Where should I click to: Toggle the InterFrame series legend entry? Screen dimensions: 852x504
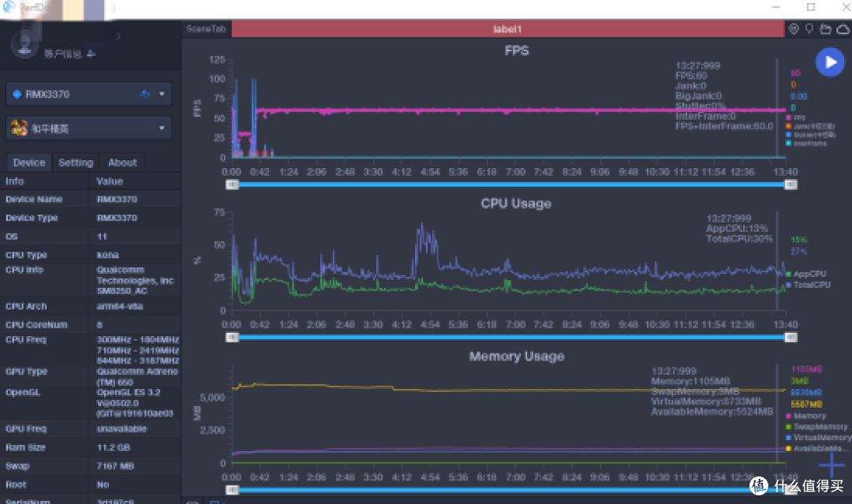click(x=806, y=144)
